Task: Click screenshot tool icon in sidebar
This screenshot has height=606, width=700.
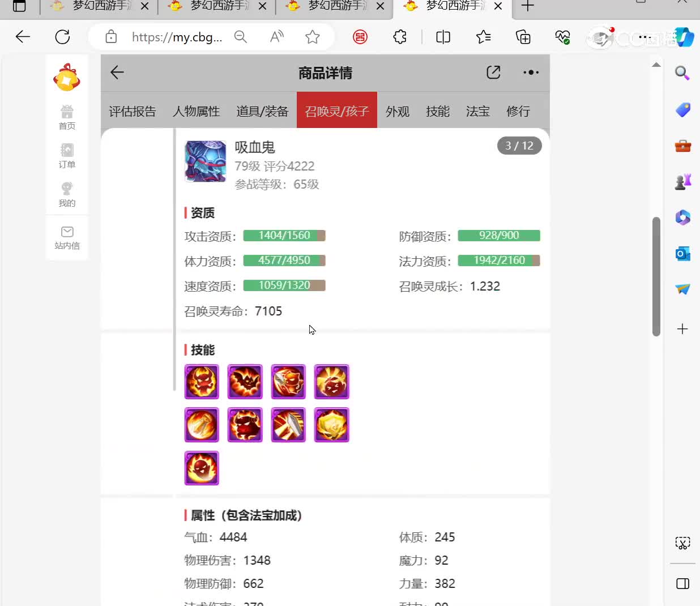Action: pos(682,543)
